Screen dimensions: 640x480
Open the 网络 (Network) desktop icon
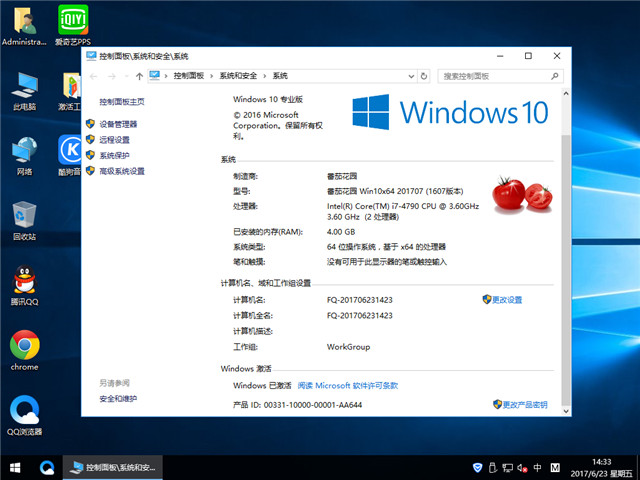24,156
